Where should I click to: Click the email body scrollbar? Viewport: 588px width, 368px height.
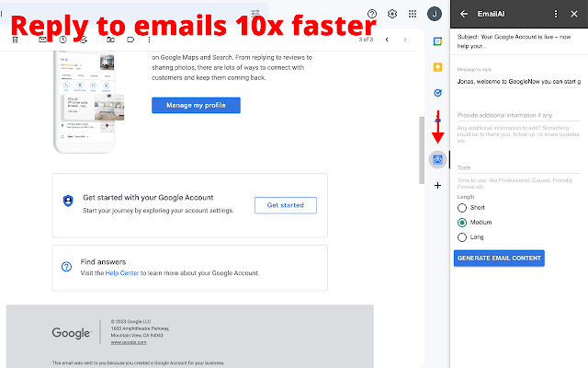422,150
